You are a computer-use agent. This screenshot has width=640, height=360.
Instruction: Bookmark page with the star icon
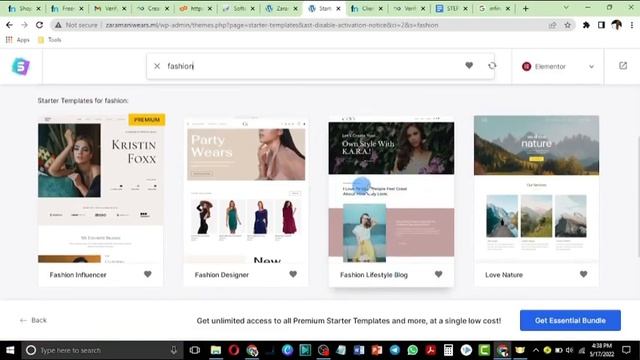tap(567, 25)
